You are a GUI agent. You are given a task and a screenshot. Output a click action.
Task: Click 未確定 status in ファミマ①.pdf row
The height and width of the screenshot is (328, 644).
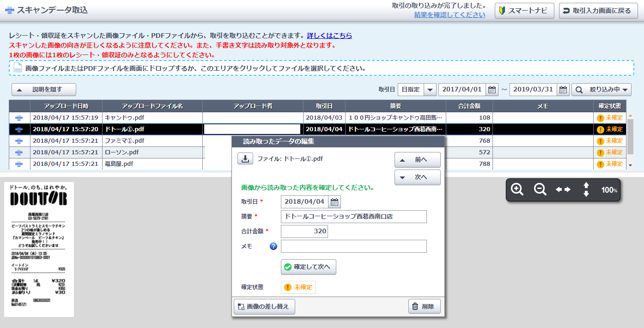(x=610, y=141)
